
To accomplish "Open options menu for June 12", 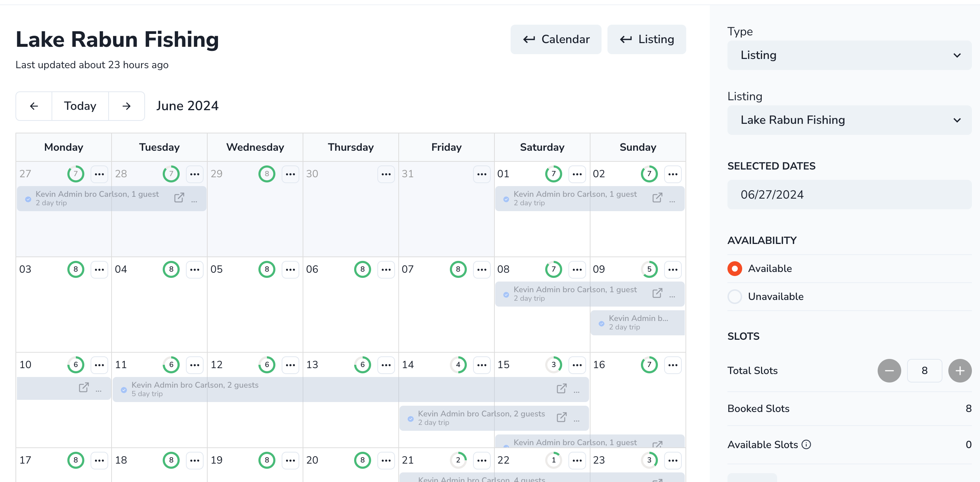I will (x=290, y=365).
